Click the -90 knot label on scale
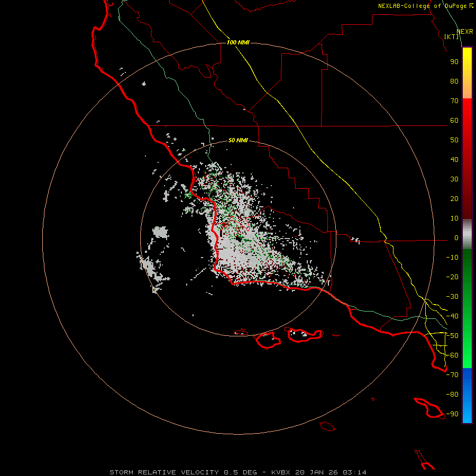 452,414
